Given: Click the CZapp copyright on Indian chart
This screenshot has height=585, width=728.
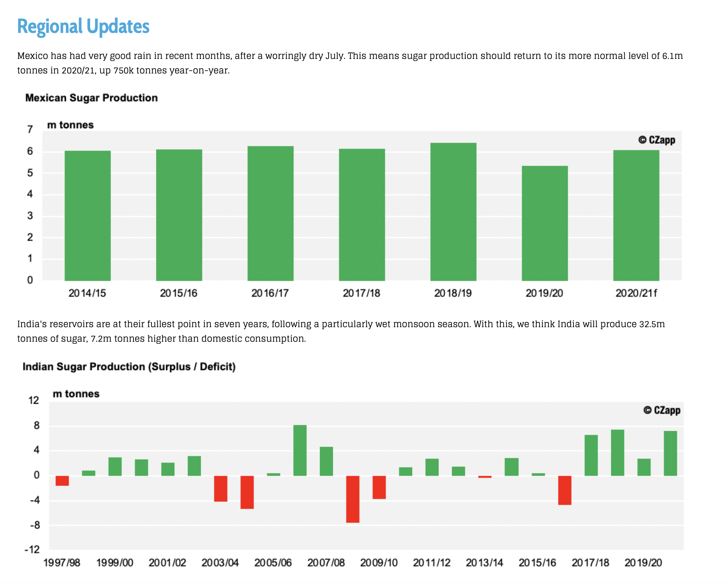Looking at the screenshot, I should point(662,410).
